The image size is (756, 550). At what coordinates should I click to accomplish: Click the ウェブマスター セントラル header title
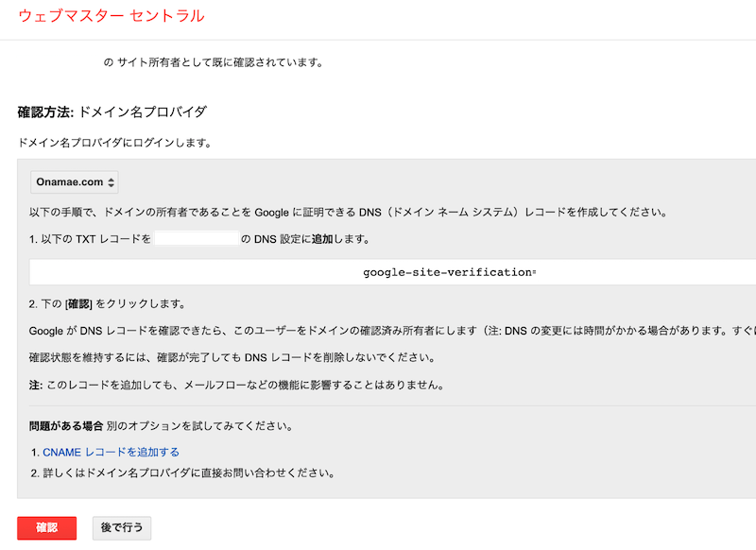(112, 16)
